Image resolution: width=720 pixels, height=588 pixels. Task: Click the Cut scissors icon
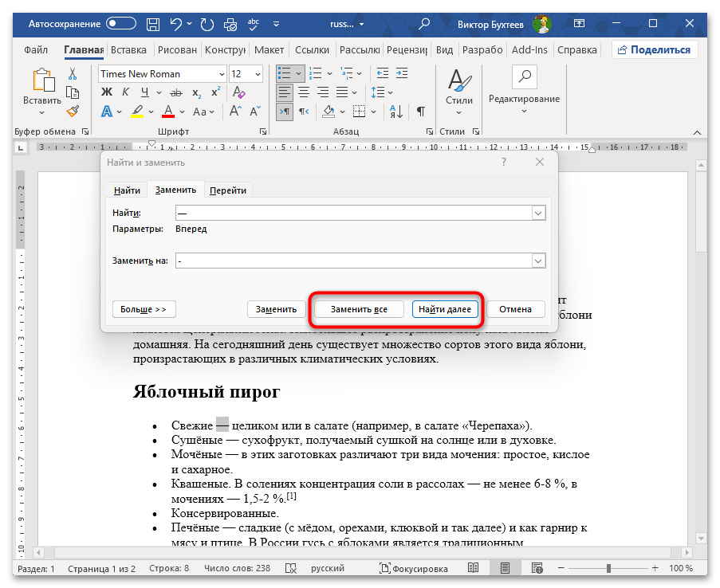[x=73, y=73]
